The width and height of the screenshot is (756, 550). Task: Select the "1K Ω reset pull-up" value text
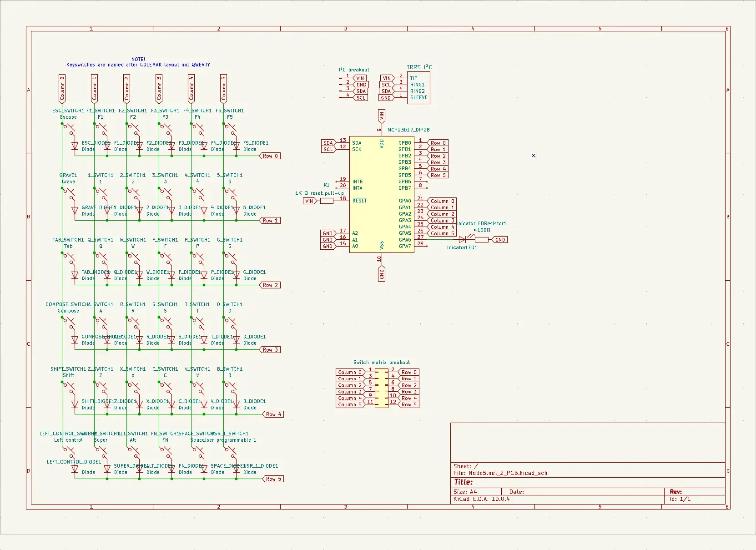point(319,193)
